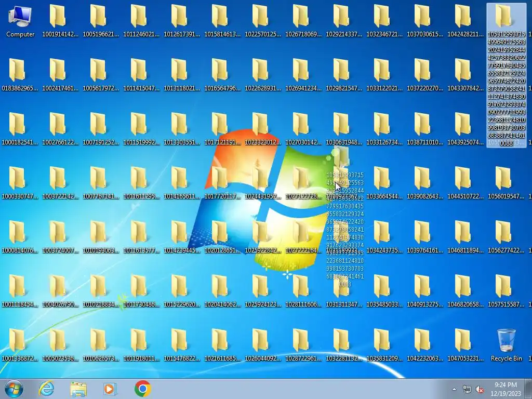The height and width of the screenshot is (399, 532).
Task: Select folder 1014165611...
Action: click(182, 183)
